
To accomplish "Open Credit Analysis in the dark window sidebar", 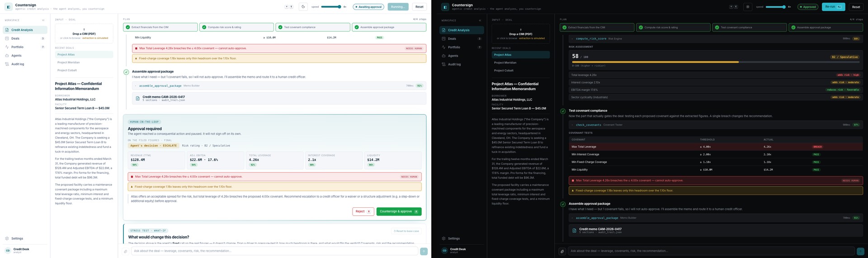I will point(462,30).
